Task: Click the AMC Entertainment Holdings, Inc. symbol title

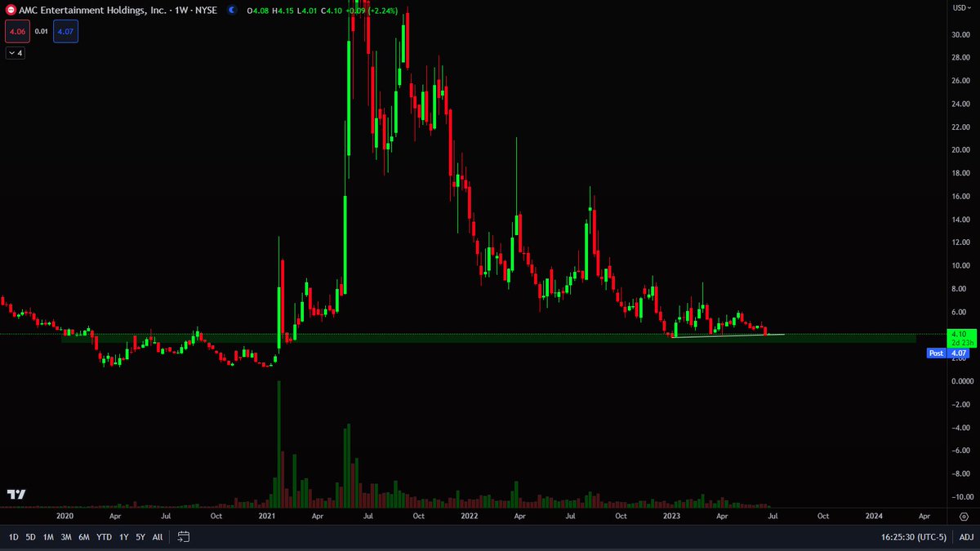Action: [x=92, y=9]
